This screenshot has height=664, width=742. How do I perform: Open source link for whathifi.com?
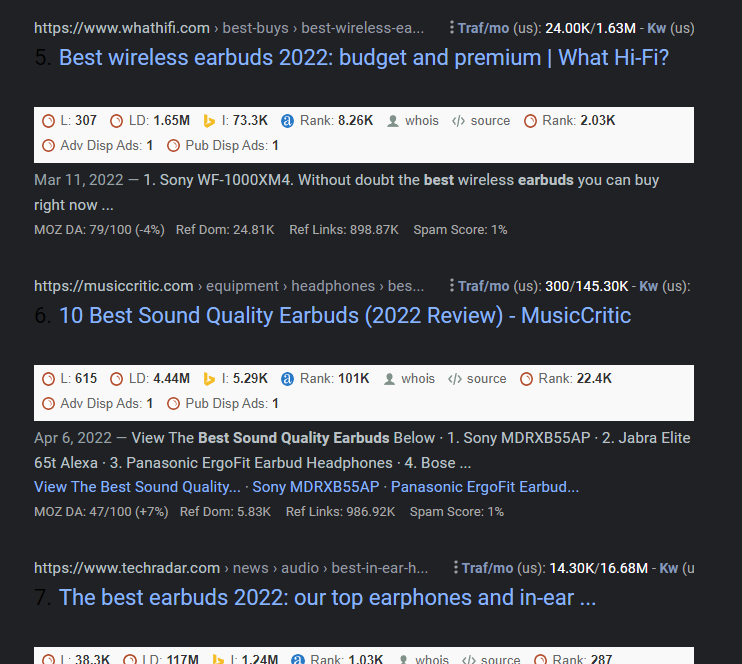click(x=490, y=121)
